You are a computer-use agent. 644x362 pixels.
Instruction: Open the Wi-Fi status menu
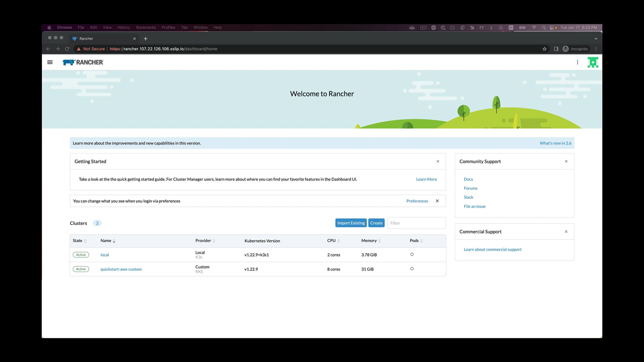point(534,27)
